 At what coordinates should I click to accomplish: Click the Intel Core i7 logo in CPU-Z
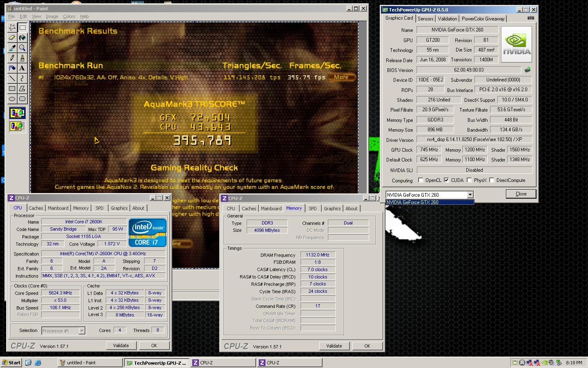pos(147,233)
